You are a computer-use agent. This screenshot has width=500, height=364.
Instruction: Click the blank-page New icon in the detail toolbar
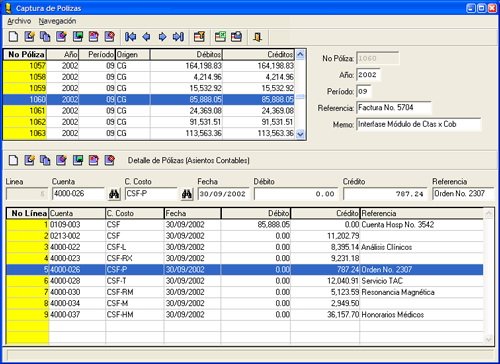coord(13,160)
